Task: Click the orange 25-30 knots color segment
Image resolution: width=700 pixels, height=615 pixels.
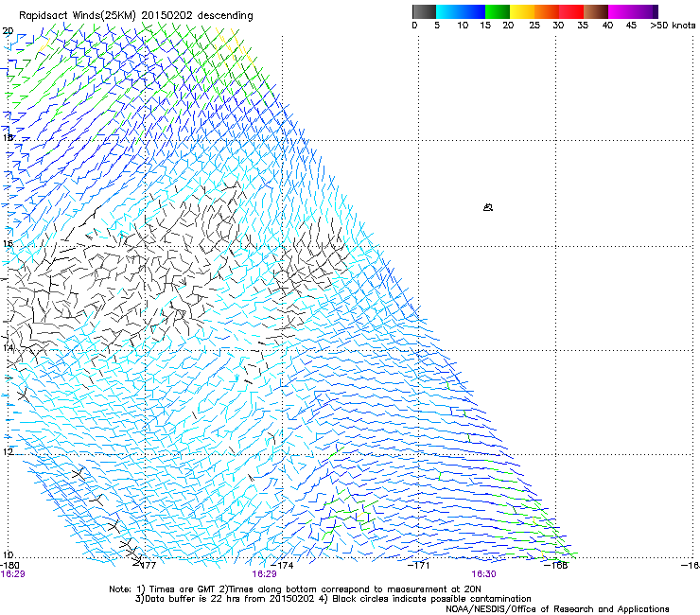Action: [x=547, y=11]
